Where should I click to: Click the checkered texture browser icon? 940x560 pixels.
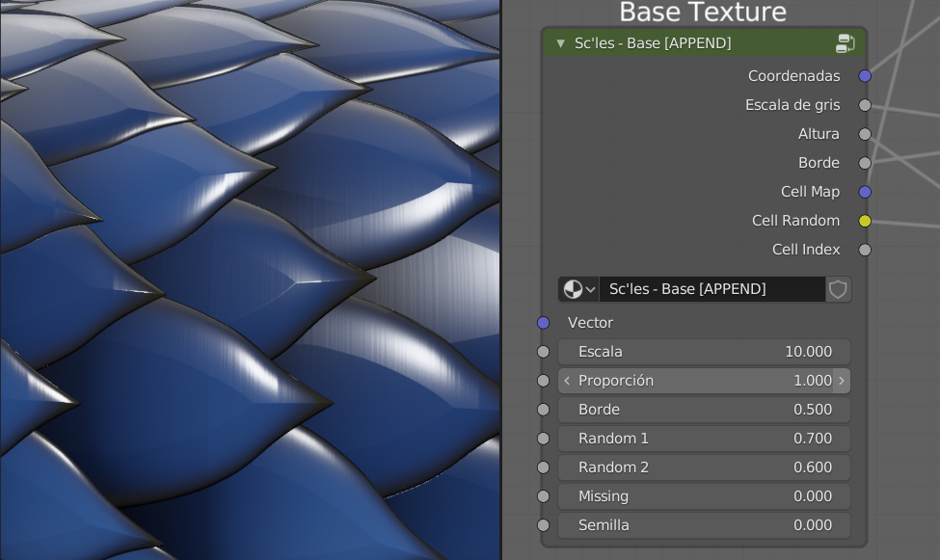[572, 289]
